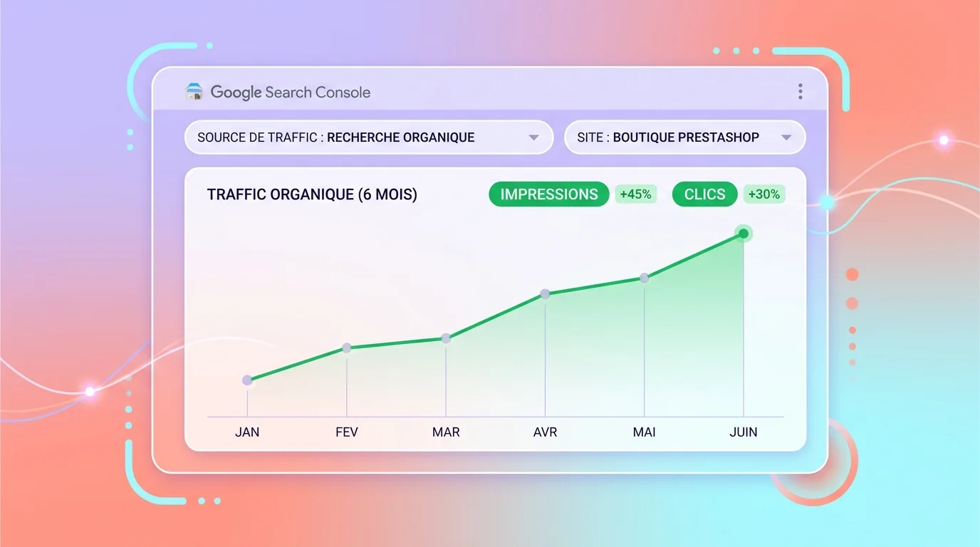Click the highlighted JUIN data point
The image size is (980, 547).
tap(743, 233)
